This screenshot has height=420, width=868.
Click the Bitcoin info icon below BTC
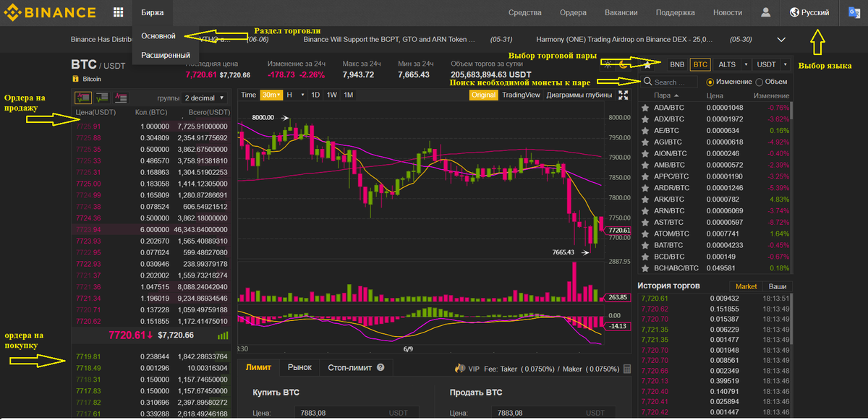(75, 79)
